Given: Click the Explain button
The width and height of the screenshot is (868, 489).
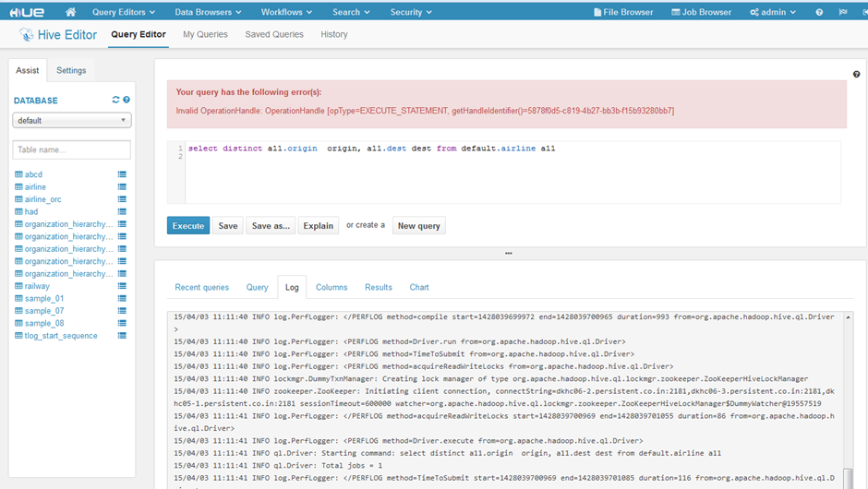Looking at the screenshot, I should [x=319, y=226].
